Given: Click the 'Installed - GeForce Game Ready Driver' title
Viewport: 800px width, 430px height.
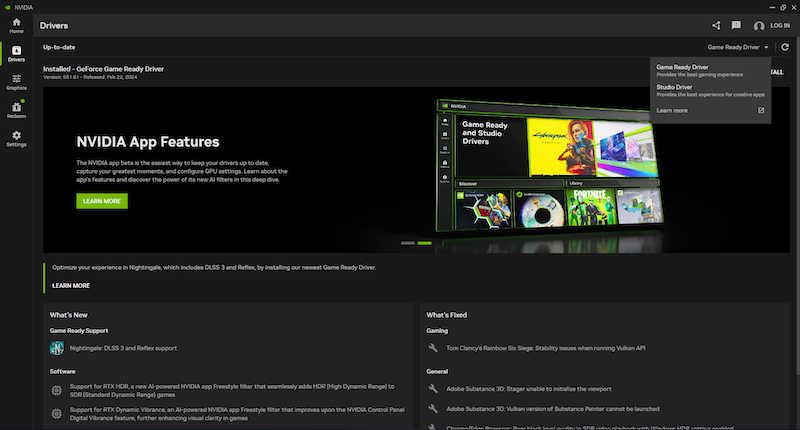Looking at the screenshot, I should click(x=103, y=69).
